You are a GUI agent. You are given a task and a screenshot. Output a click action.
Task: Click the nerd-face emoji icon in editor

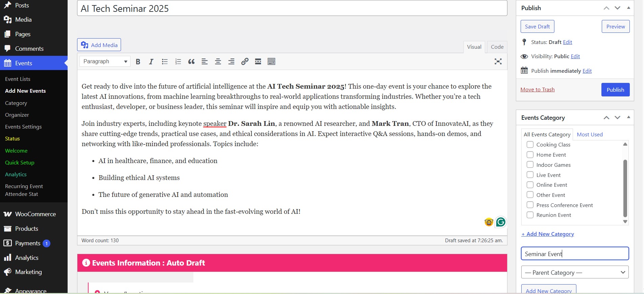(x=489, y=222)
